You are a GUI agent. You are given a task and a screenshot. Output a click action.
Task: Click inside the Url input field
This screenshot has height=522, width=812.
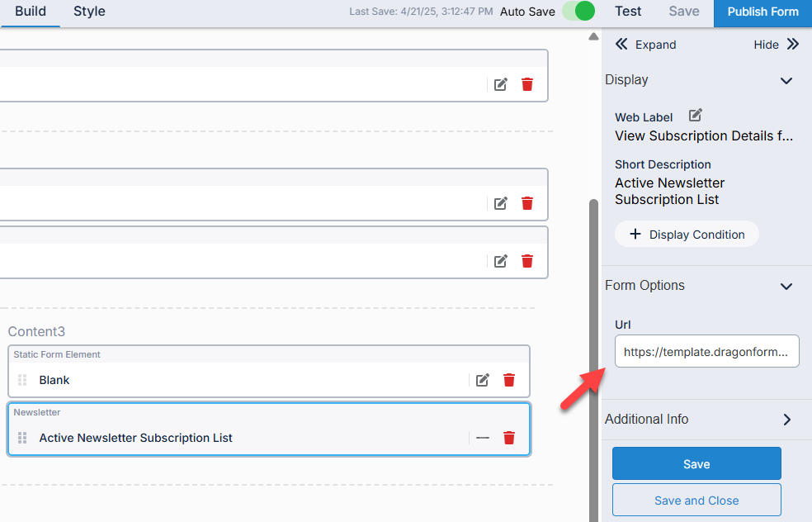tap(706, 351)
